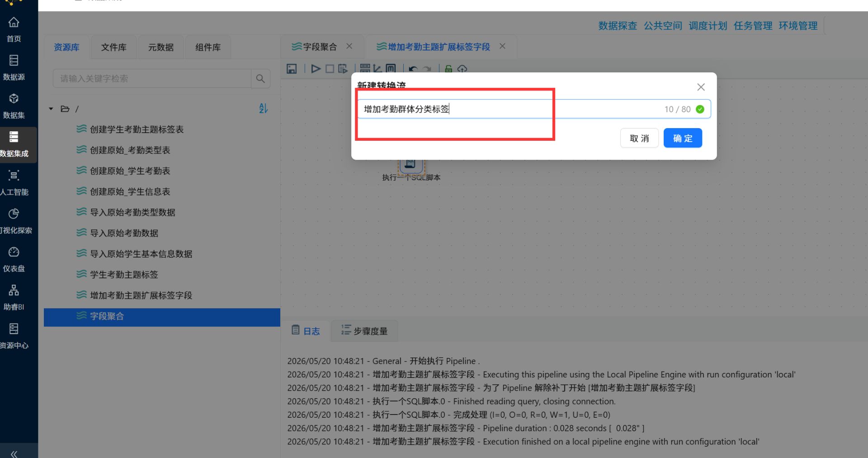This screenshot has height=458, width=868.
Task: Open 助睿BI in the sidebar
Action: click(x=14, y=298)
